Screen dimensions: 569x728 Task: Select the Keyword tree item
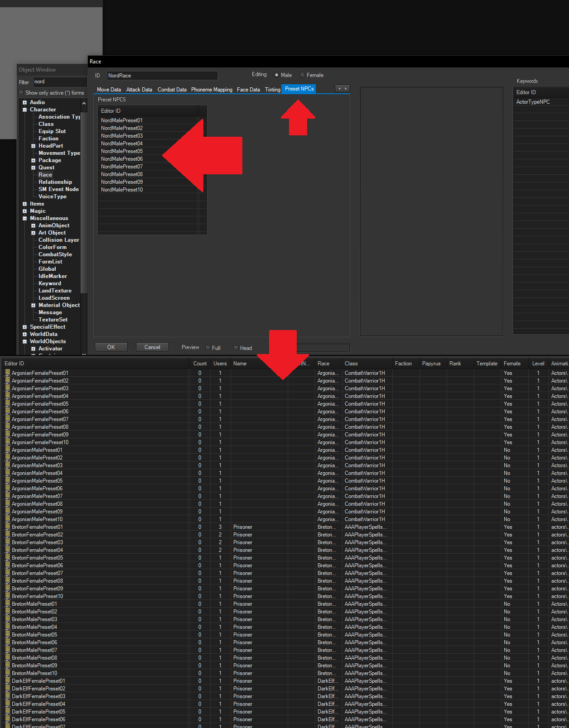[x=50, y=283]
